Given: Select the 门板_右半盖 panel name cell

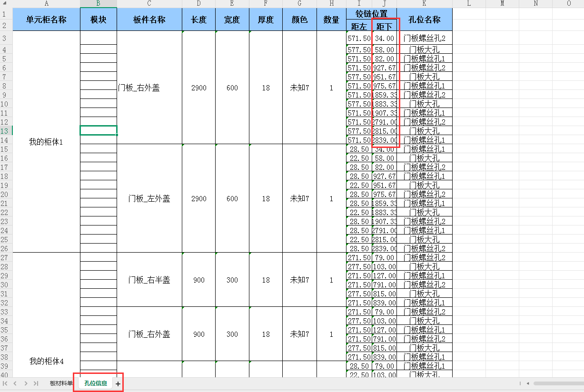Looking at the screenshot, I should tap(149, 280).
